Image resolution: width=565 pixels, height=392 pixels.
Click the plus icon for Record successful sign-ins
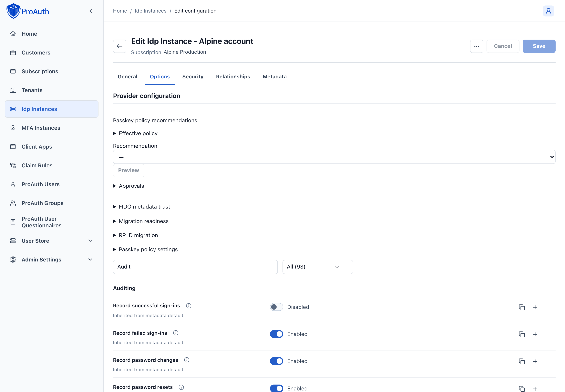[535, 307]
